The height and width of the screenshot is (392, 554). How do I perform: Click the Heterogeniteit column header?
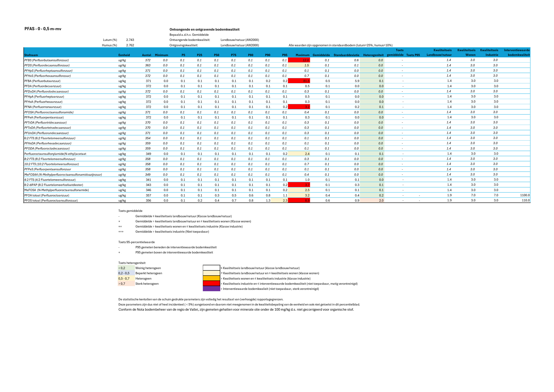(373, 55)
